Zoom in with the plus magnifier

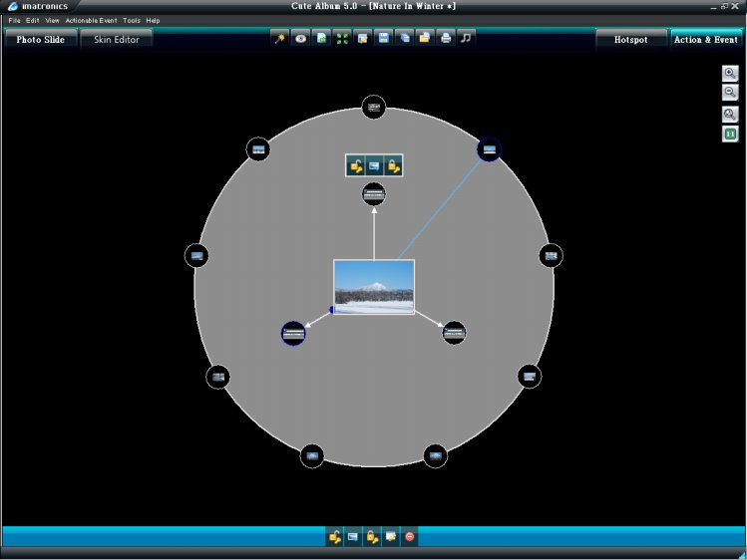pyautogui.click(x=730, y=74)
